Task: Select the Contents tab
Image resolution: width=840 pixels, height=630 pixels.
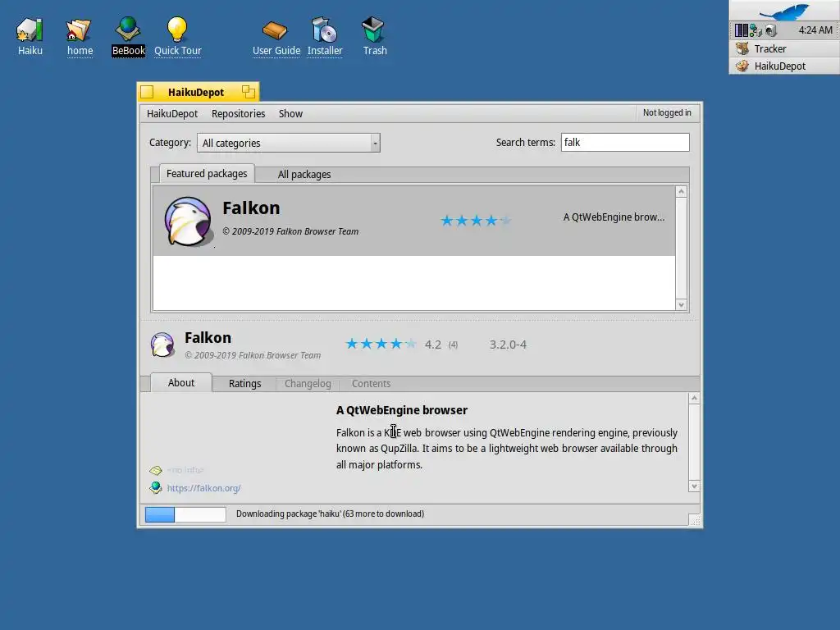Action: click(371, 384)
